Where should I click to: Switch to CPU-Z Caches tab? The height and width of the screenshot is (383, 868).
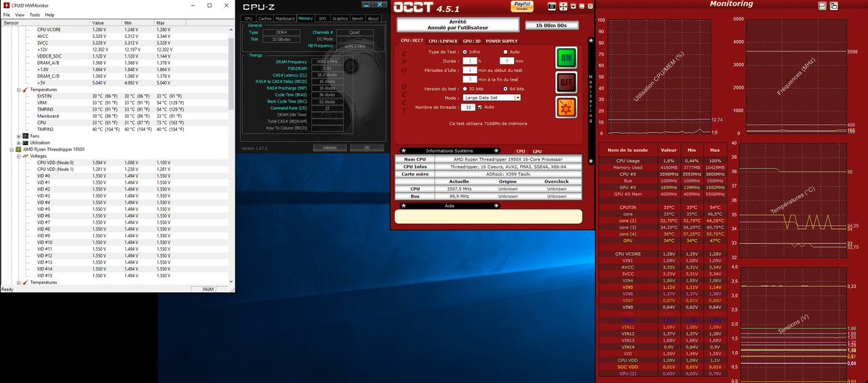click(265, 18)
